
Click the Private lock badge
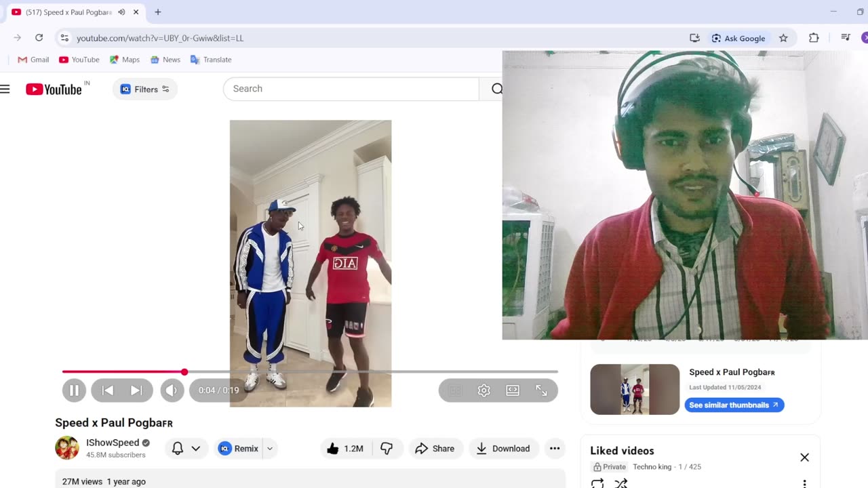(x=610, y=467)
